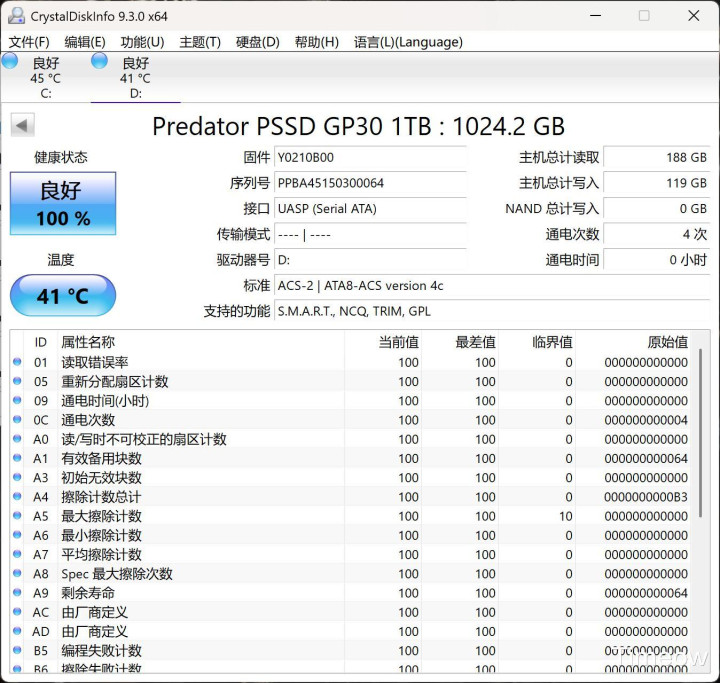This screenshot has height=683, width=720.
Task: Open the 文件(F) menu
Action: (x=29, y=42)
